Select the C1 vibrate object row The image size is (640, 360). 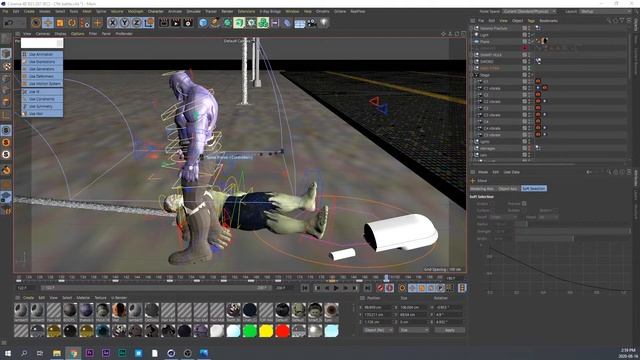point(492,88)
